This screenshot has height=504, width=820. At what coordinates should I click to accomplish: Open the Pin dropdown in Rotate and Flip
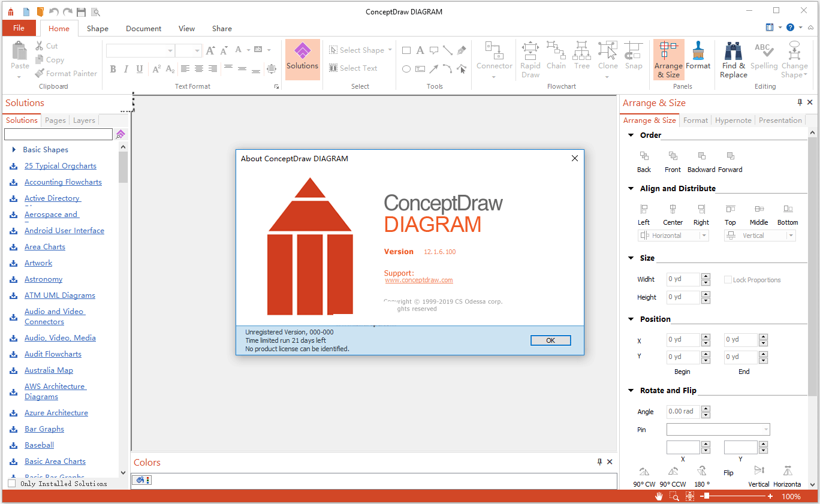coord(766,430)
